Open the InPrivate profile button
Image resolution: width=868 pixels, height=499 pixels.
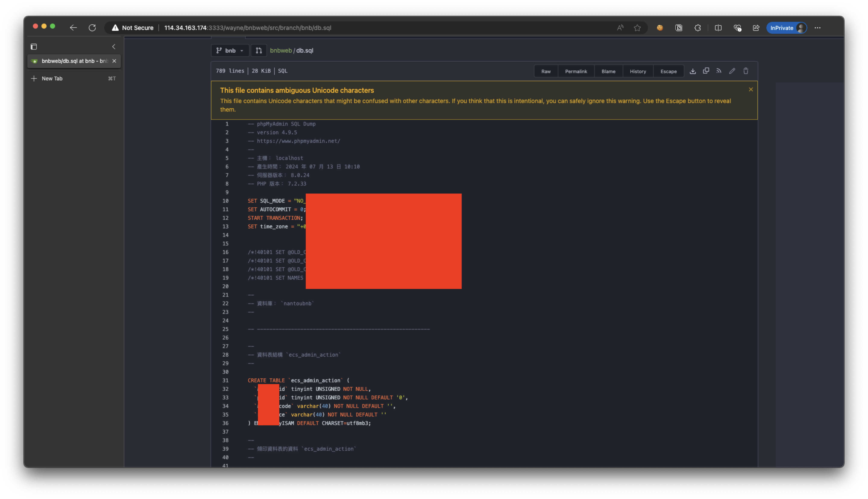tap(787, 28)
